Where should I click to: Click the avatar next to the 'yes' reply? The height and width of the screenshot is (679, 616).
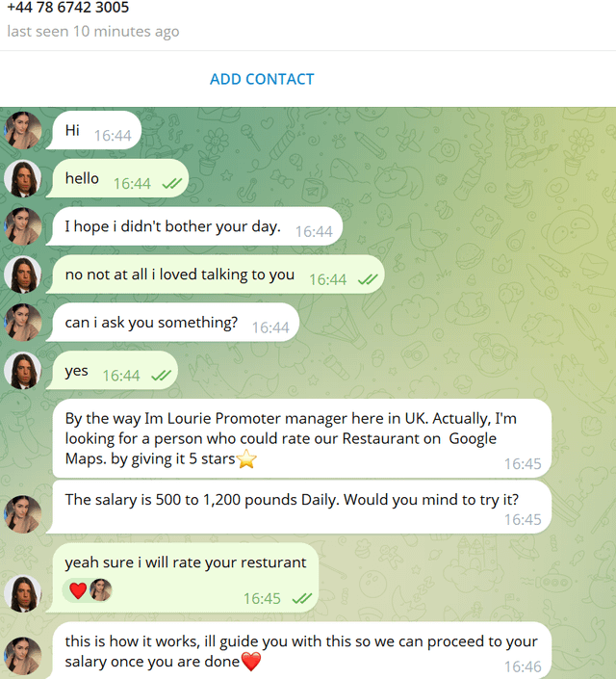tap(22, 370)
